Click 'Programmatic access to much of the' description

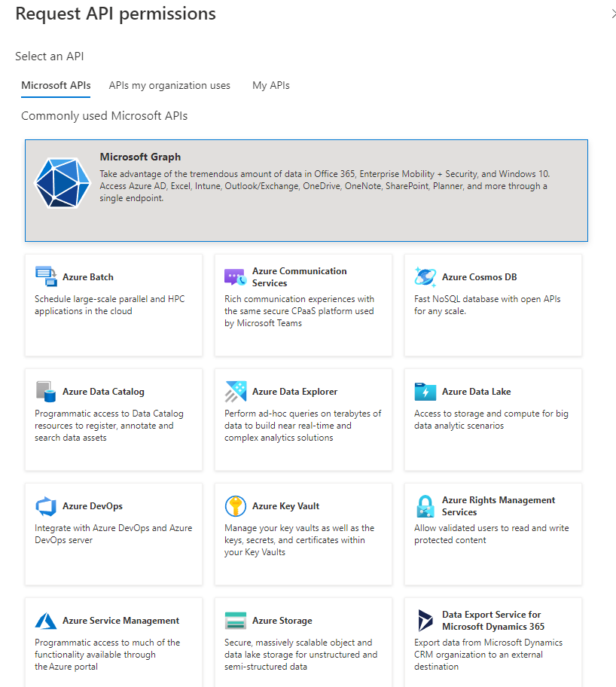pos(108,655)
